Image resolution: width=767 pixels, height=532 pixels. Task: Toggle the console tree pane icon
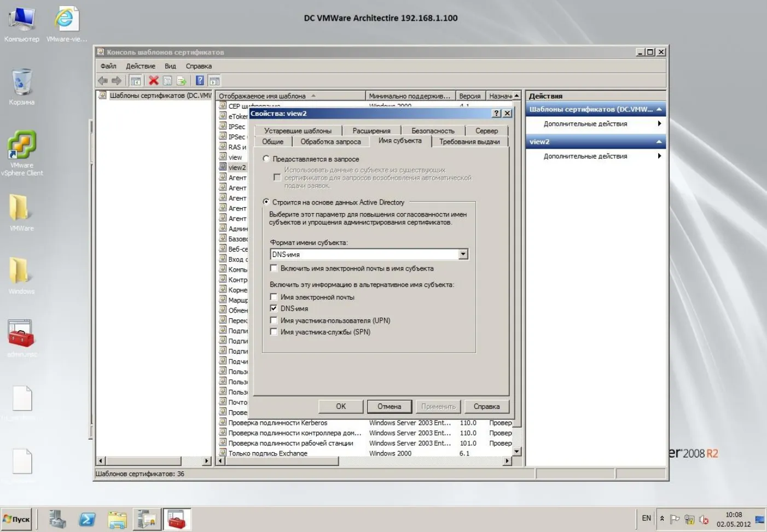click(x=136, y=81)
